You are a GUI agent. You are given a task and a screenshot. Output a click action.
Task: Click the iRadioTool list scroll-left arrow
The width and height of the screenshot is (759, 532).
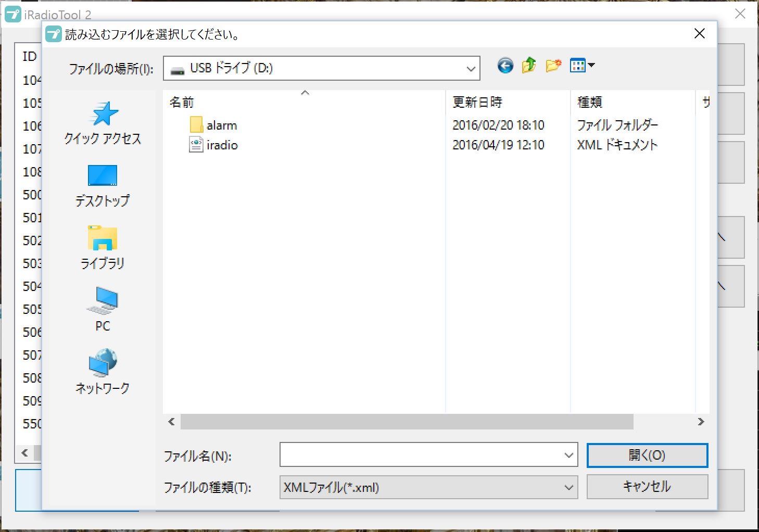coord(24,453)
